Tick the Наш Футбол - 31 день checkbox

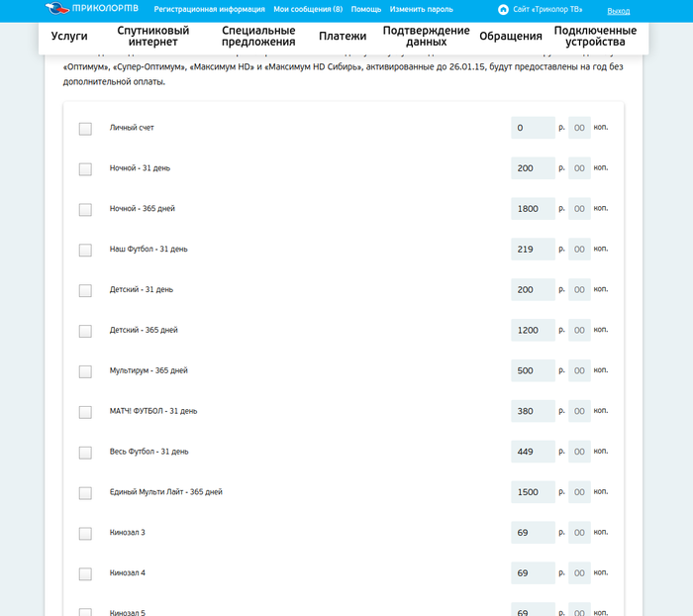pos(85,250)
